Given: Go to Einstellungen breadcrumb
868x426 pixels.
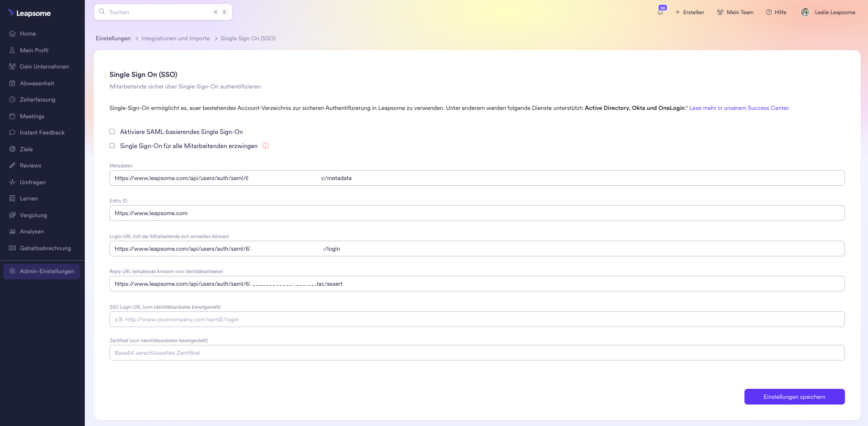Looking at the screenshot, I should 113,38.
